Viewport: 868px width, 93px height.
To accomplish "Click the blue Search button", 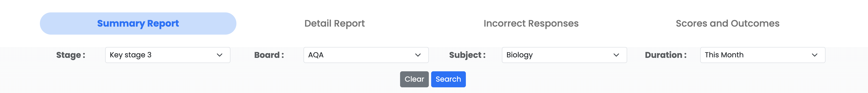I will 448,79.
